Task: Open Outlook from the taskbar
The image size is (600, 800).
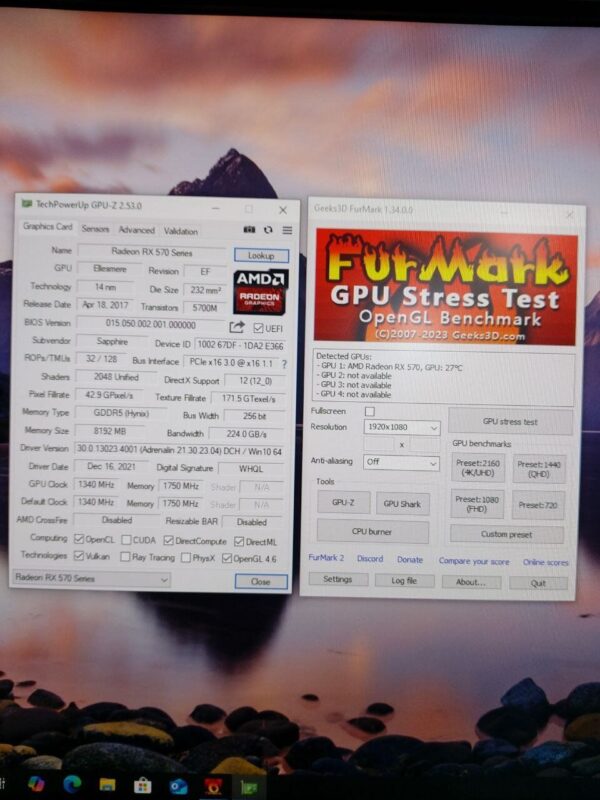Action: pyautogui.click(x=178, y=786)
